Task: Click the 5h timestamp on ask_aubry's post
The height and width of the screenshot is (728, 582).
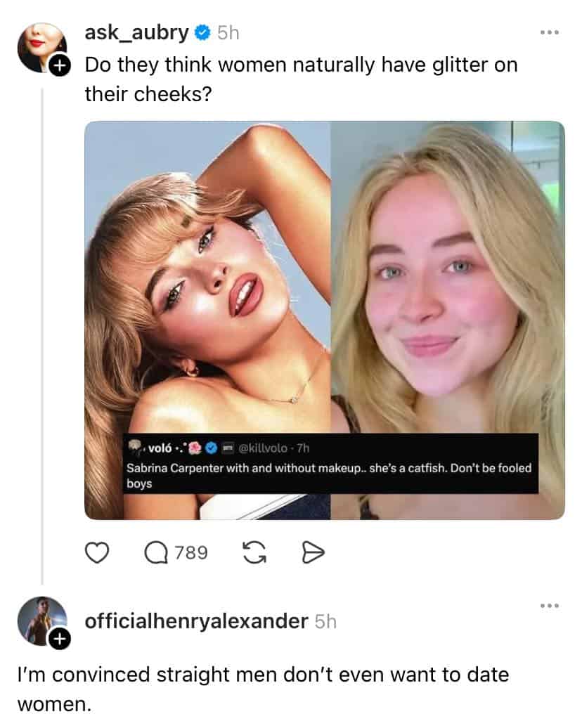Action: pyautogui.click(x=228, y=32)
